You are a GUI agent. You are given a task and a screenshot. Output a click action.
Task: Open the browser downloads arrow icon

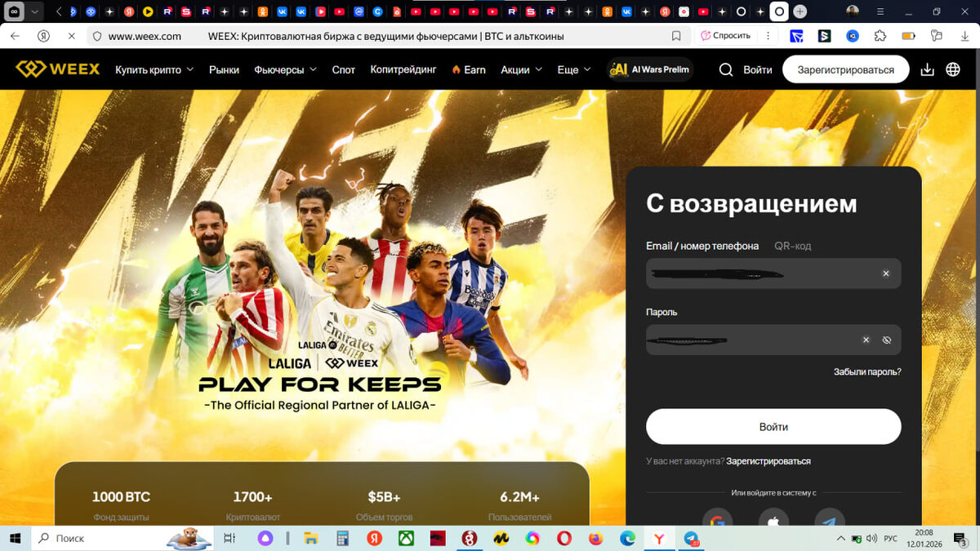tap(964, 36)
